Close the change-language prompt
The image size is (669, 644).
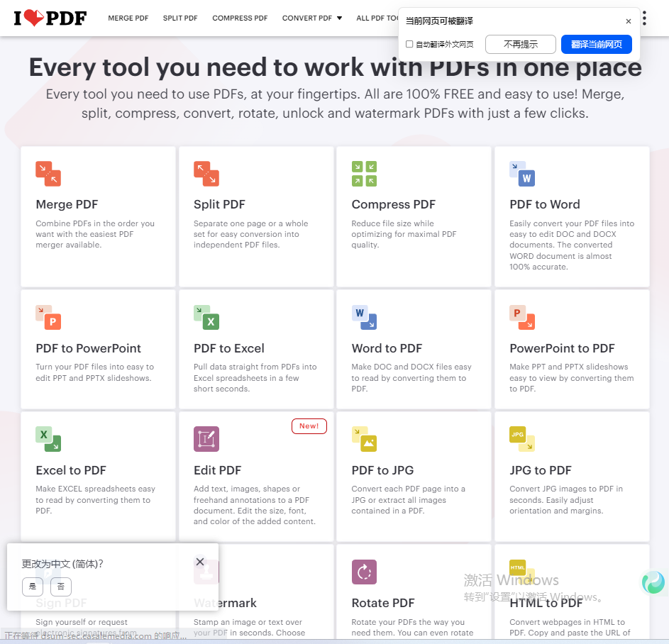click(199, 562)
